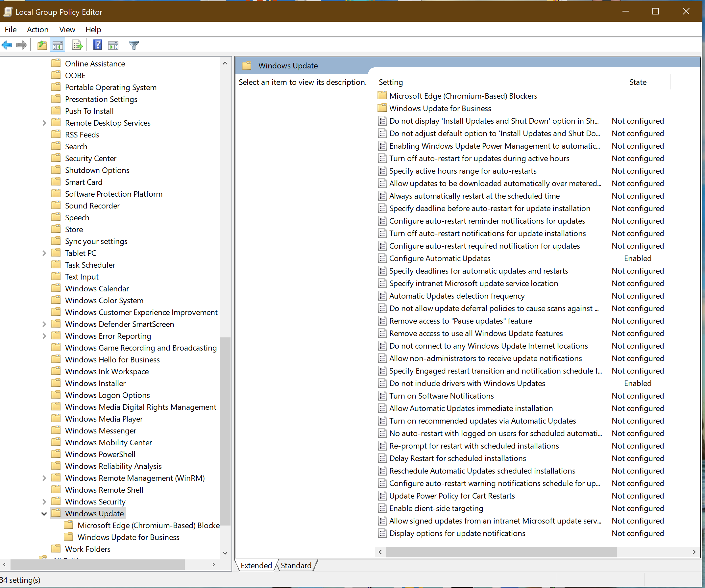
Task: Click the folder icon beside Windows Installer
Action: pyautogui.click(x=56, y=383)
